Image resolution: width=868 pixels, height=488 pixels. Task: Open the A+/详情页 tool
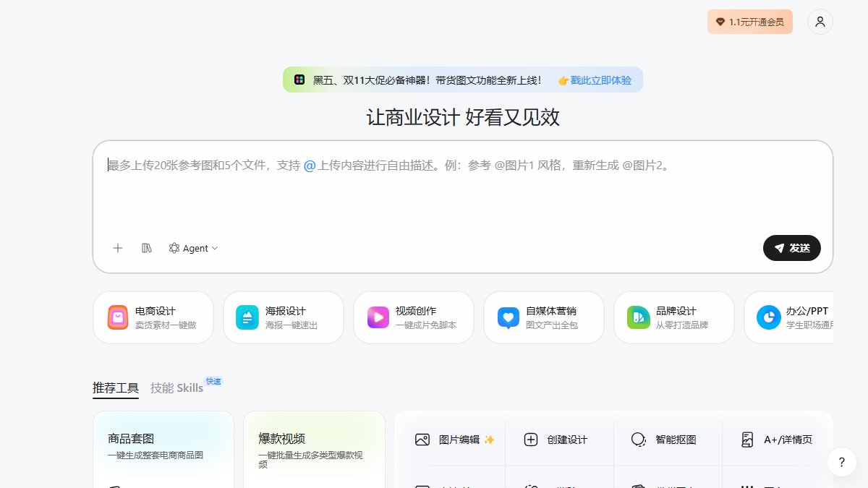coord(778,440)
